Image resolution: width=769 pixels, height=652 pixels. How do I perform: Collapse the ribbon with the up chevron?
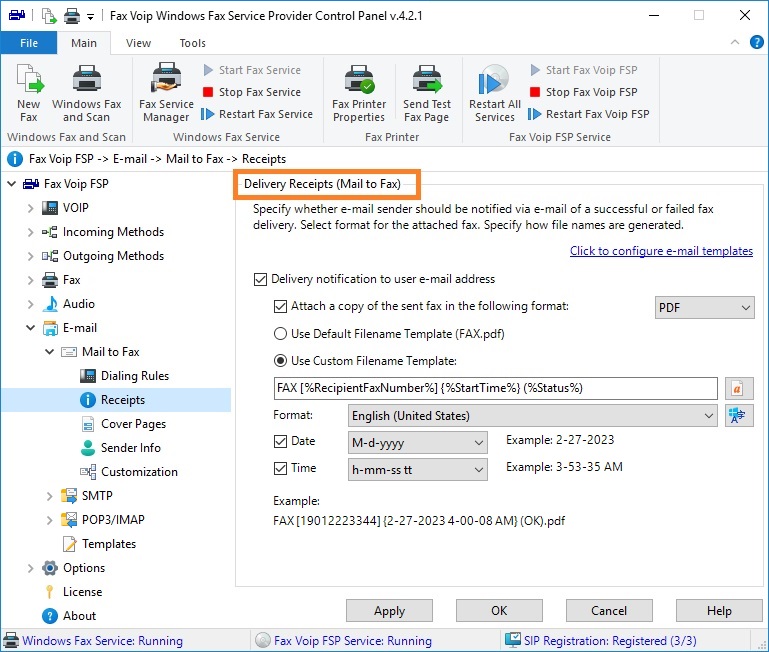click(x=735, y=42)
